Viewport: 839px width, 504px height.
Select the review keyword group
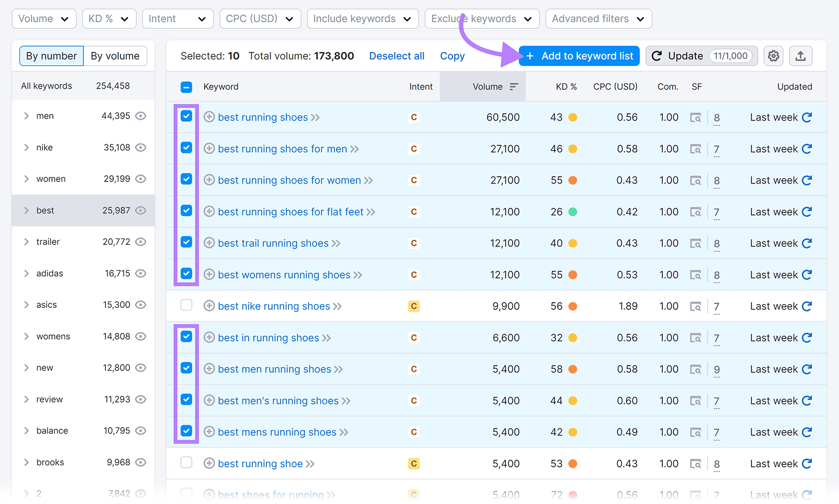coord(83,399)
